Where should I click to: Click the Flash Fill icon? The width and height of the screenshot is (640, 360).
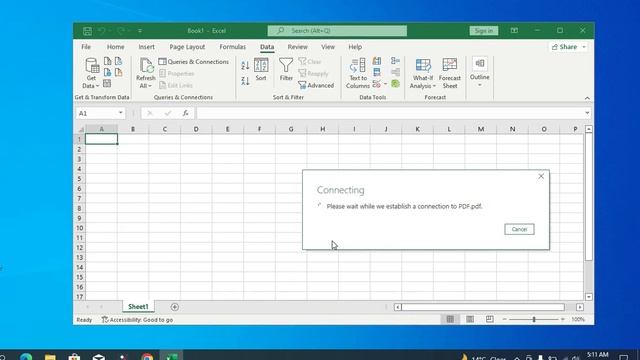coord(377,61)
